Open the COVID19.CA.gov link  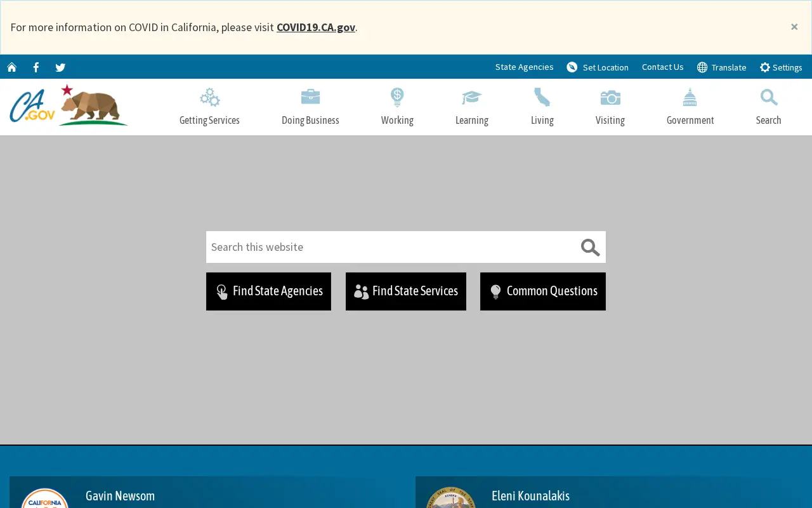(x=316, y=27)
